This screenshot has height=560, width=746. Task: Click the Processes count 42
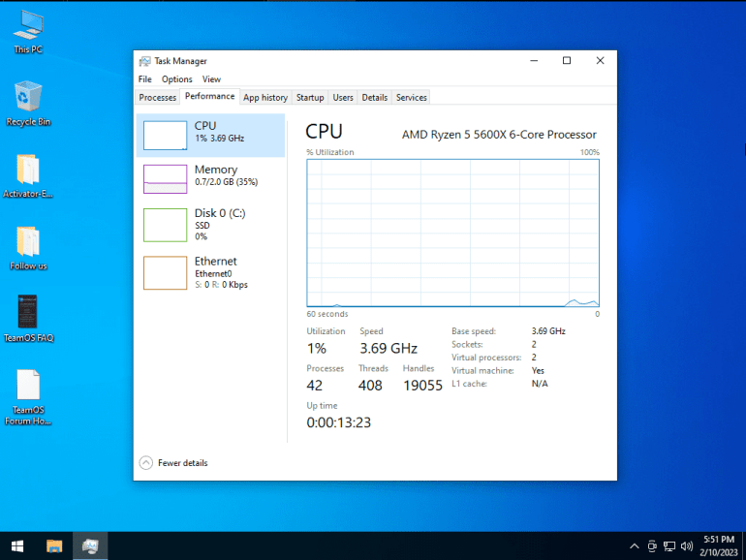(x=315, y=386)
